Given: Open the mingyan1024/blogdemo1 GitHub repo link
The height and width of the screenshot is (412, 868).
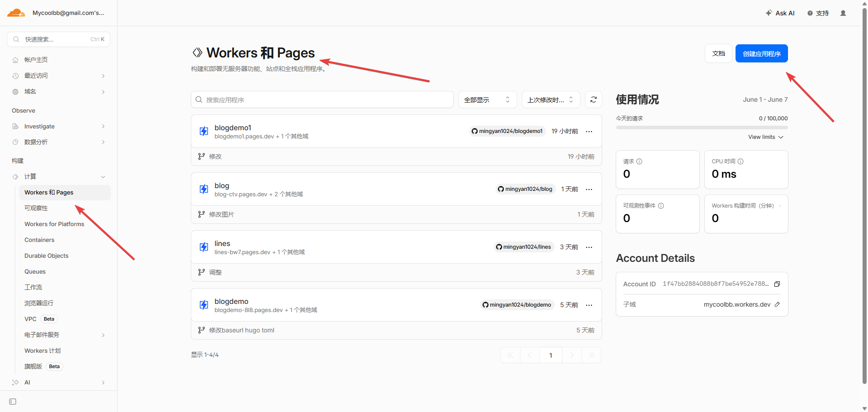Looking at the screenshot, I should 507,131.
